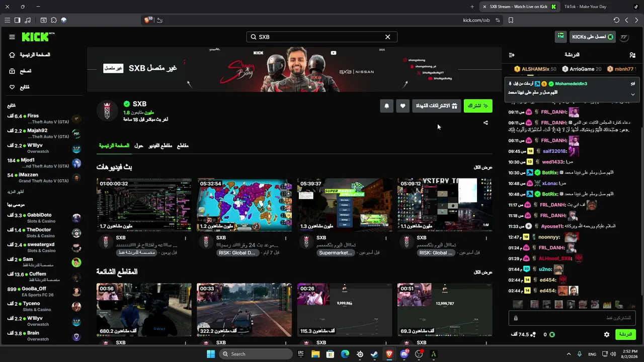Open site settings icon beside kick.com/sxb
The width and height of the screenshot is (644, 362).
click(x=498, y=20)
